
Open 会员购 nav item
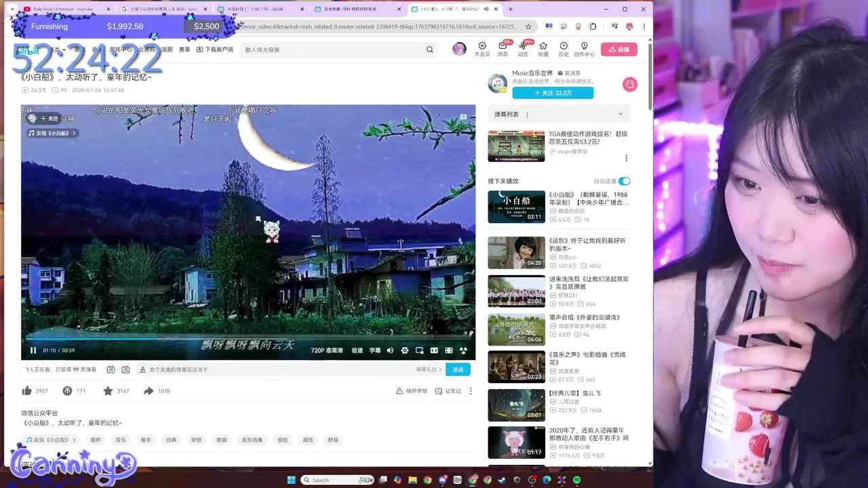click(x=146, y=49)
